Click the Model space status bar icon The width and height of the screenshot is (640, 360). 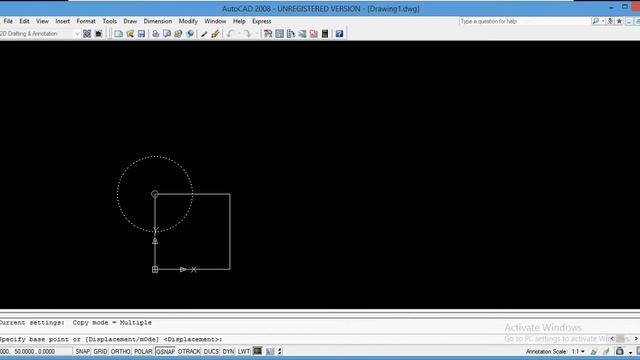coord(258,351)
